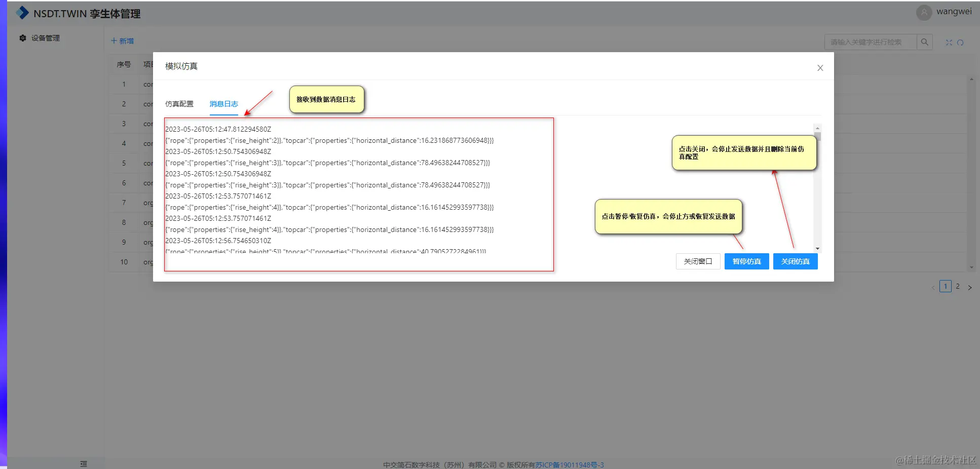Switch to the 仿真配置 tab

[x=179, y=104]
